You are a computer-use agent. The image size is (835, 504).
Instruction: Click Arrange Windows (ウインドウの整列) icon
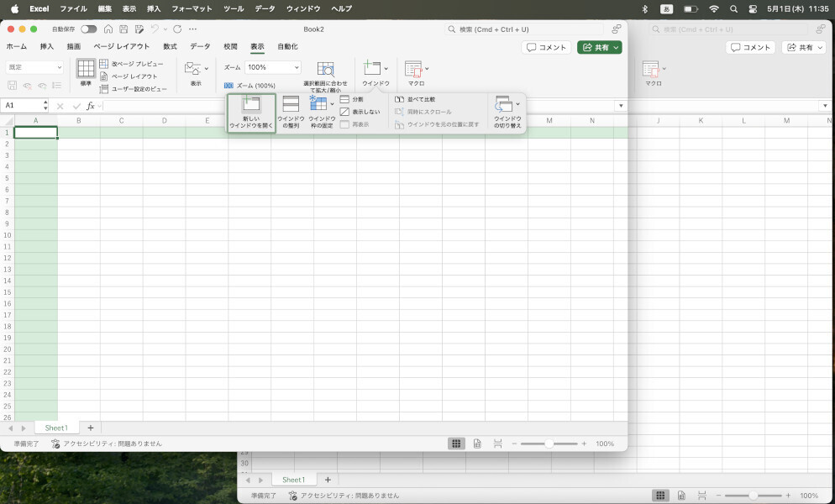[x=291, y=104]
